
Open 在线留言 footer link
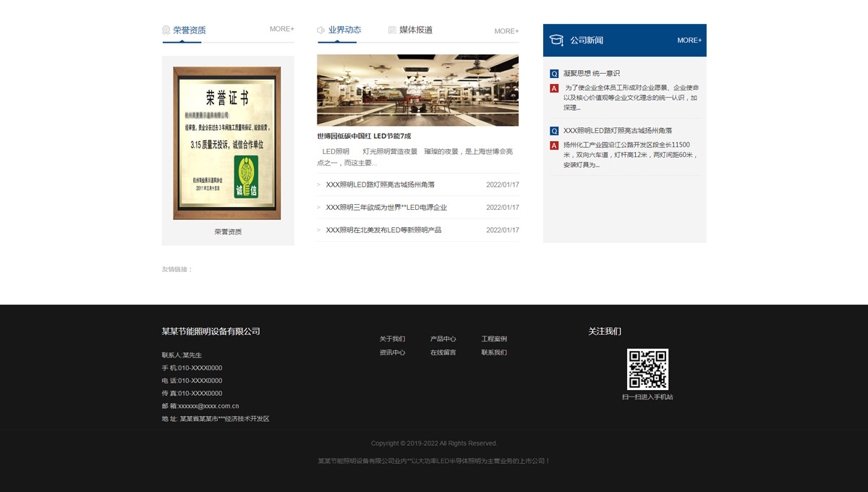(x=443, y=352)
